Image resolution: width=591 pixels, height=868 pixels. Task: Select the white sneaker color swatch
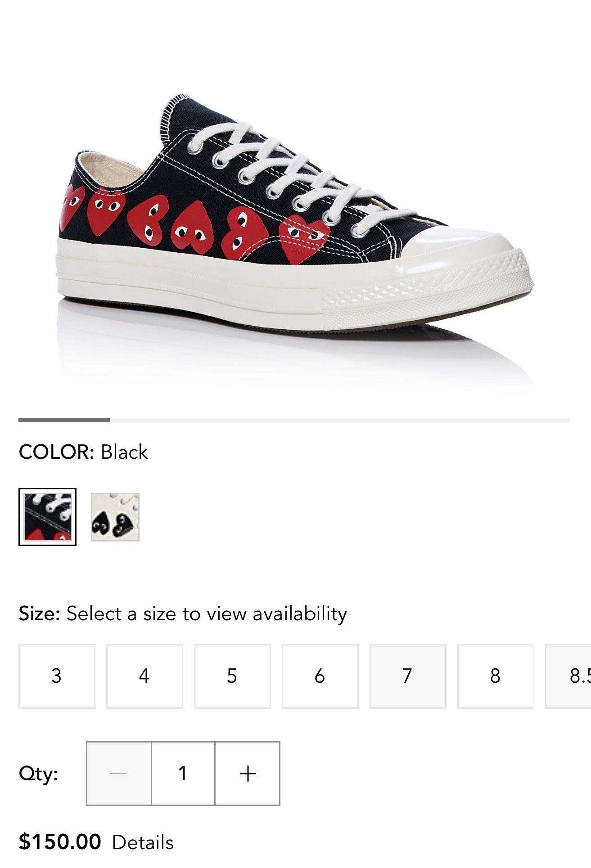(115, 517)
